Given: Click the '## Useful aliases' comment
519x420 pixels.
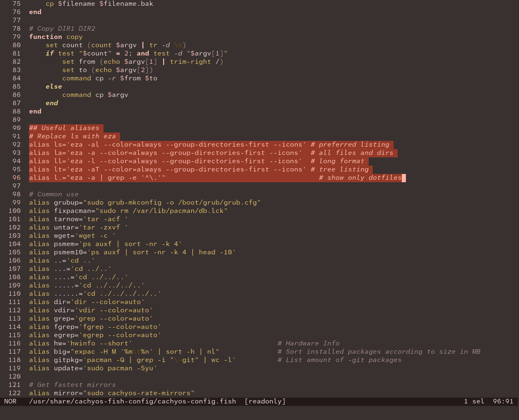Looking at the screenshot, I should click(64, 128).
